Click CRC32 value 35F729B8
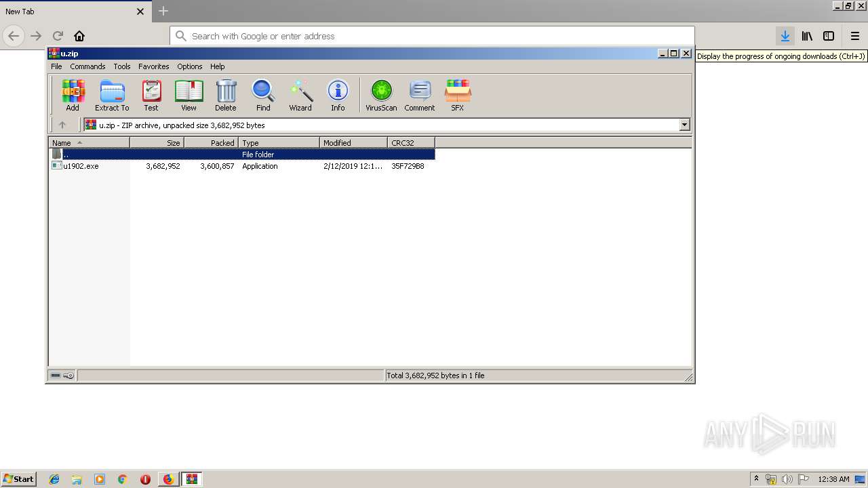This screenshot has height=488, width=868. click(x=408, y=166)
